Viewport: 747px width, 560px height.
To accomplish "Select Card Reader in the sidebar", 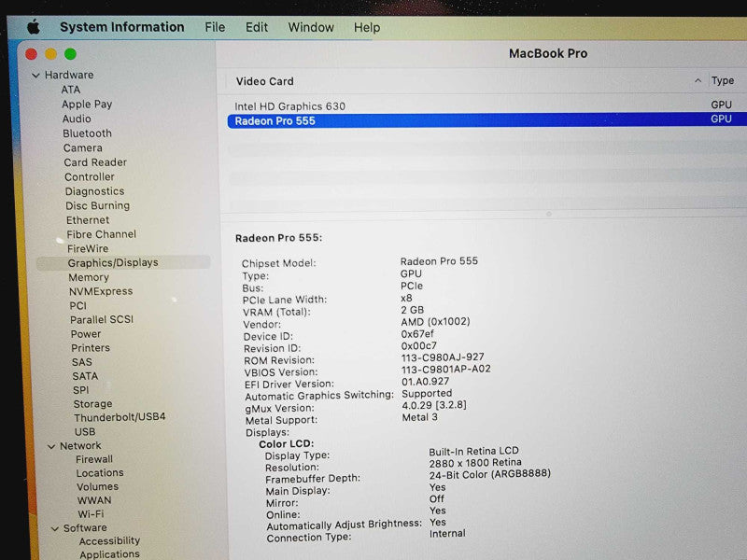I will pos(95,162).
